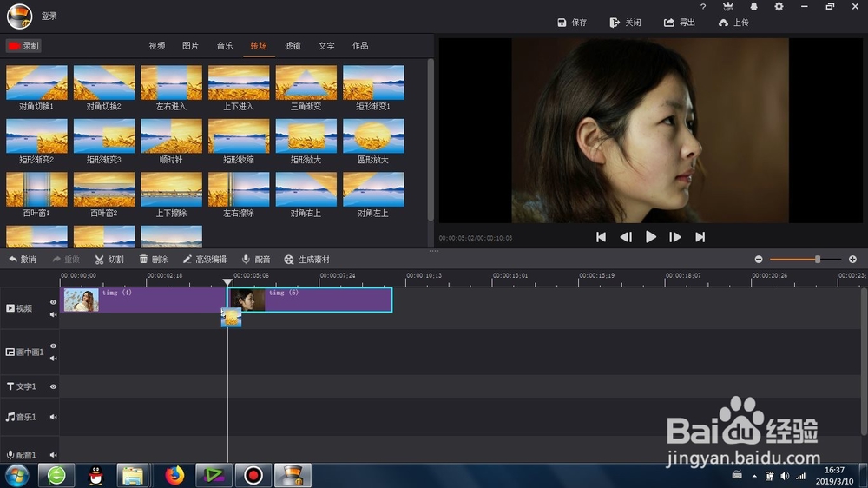Select the 矩形渐变2 transition

(x=36, y=135)
